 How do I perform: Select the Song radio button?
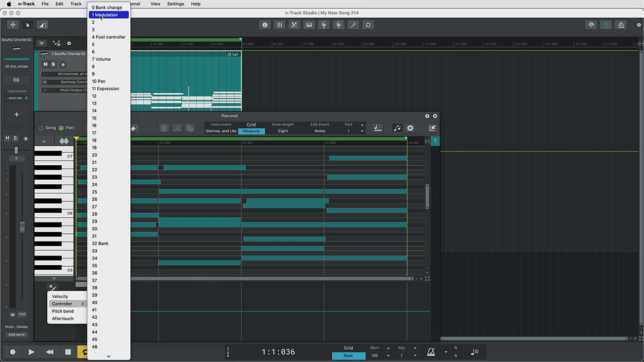point(41,128)
